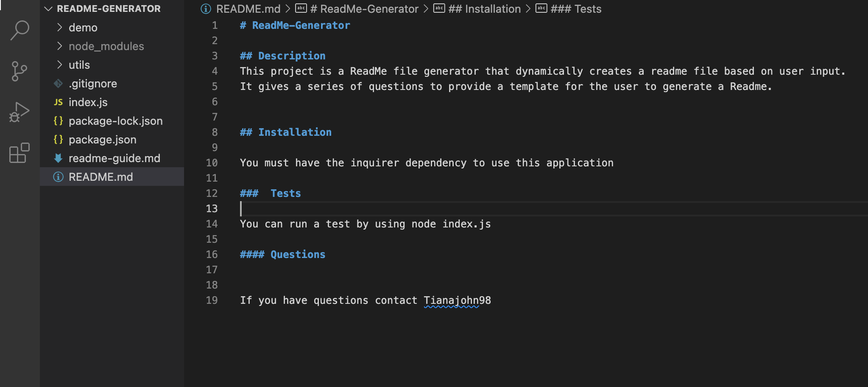Open the Search panel in the activity bar
868x387 pixels.
point(19,31)
